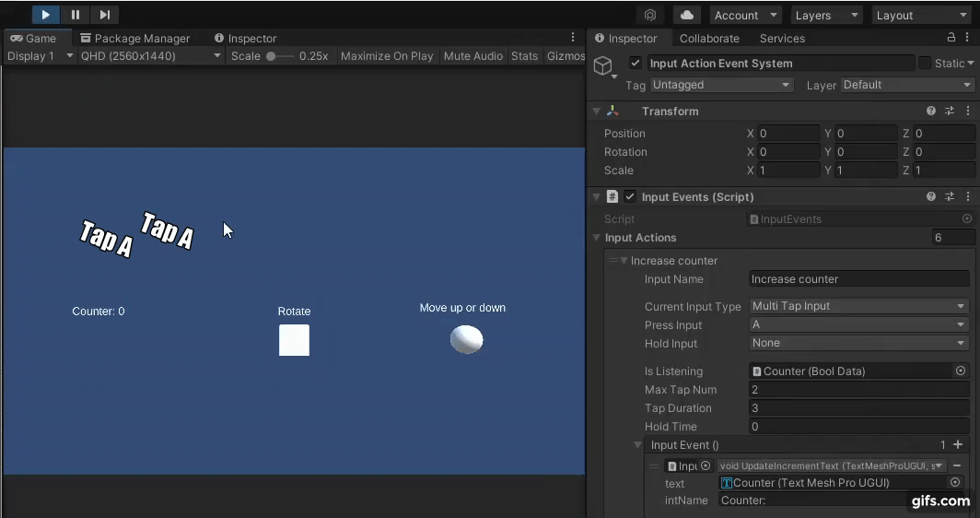980x518 pixels.
Task: Click the Collab history icon beside cloud
Action: coord(650,15)
